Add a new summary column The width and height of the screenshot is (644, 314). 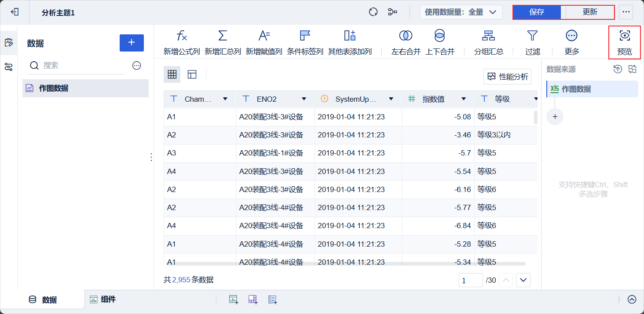tap(223, 43)
